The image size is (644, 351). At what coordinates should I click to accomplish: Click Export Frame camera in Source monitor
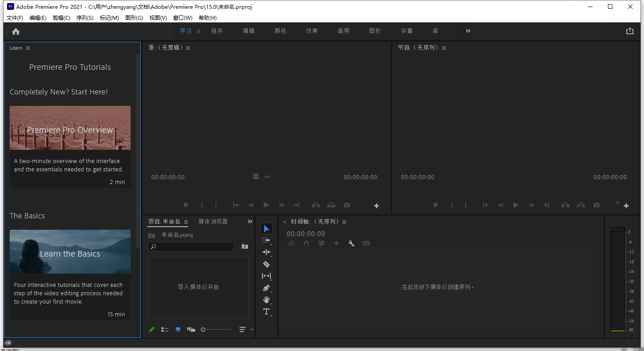point(347,205)
